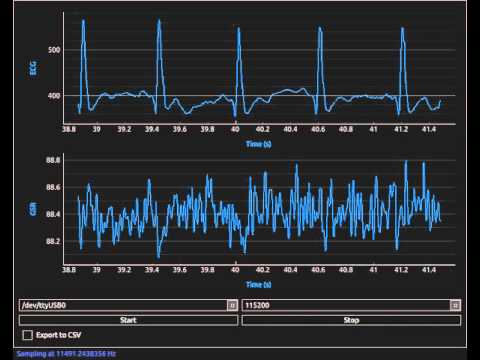Click the 88.2 tick on lower plot
Screen dimensions: 480x360
coord(53,241)
